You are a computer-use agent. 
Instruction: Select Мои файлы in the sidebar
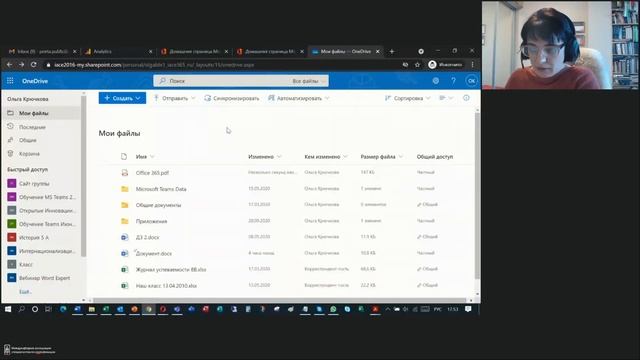click(41, 113)
